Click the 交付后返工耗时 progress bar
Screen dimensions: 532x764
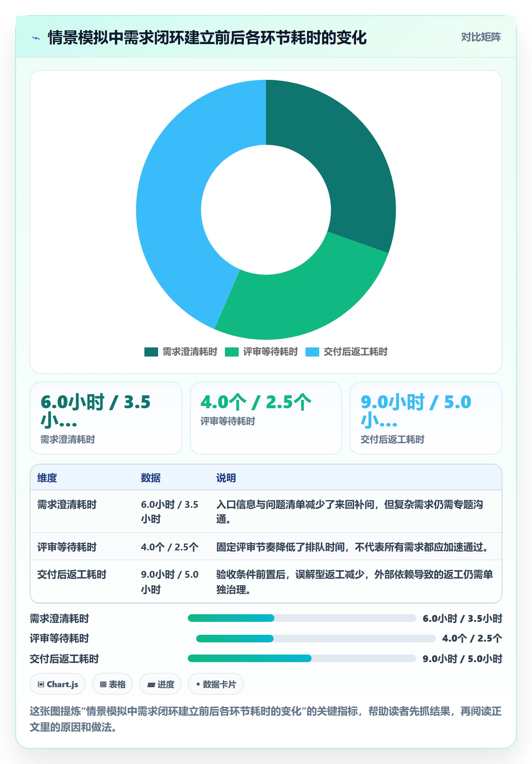(302, 658)
